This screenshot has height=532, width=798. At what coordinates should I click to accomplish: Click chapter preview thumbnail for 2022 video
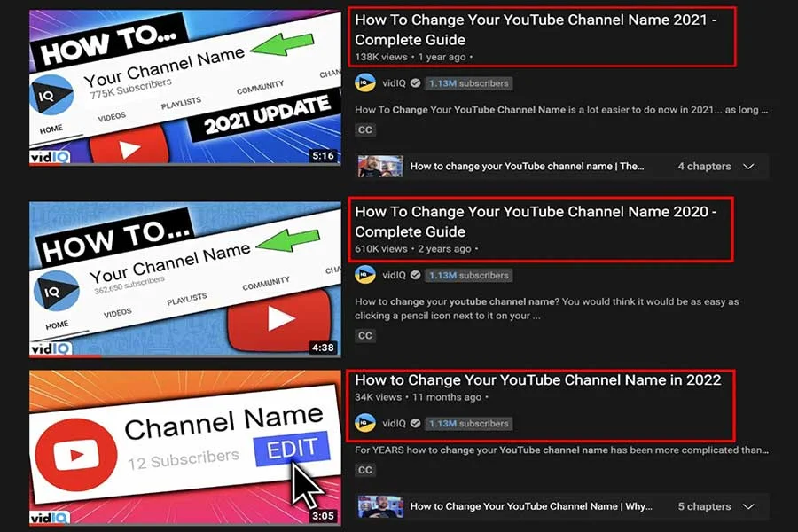click(380, 506)
